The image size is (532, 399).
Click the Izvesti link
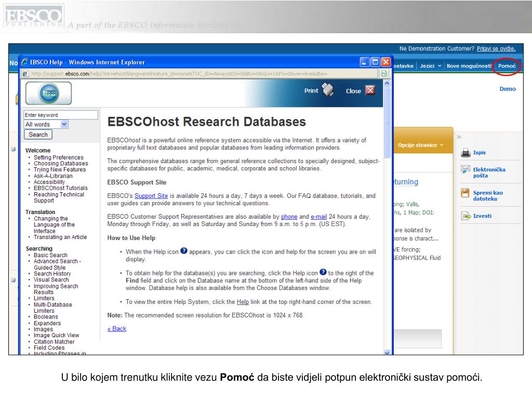pyautogui.click(x=482, y=216)
